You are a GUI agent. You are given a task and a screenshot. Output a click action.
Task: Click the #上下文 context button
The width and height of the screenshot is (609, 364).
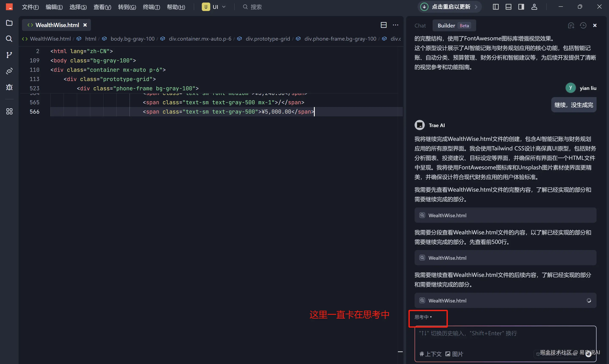point(431,354)
